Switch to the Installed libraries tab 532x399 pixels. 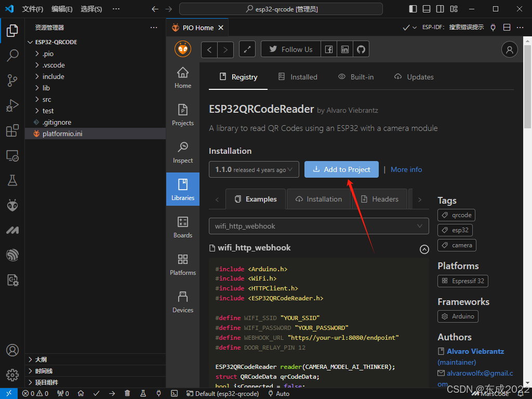point(298,77)
